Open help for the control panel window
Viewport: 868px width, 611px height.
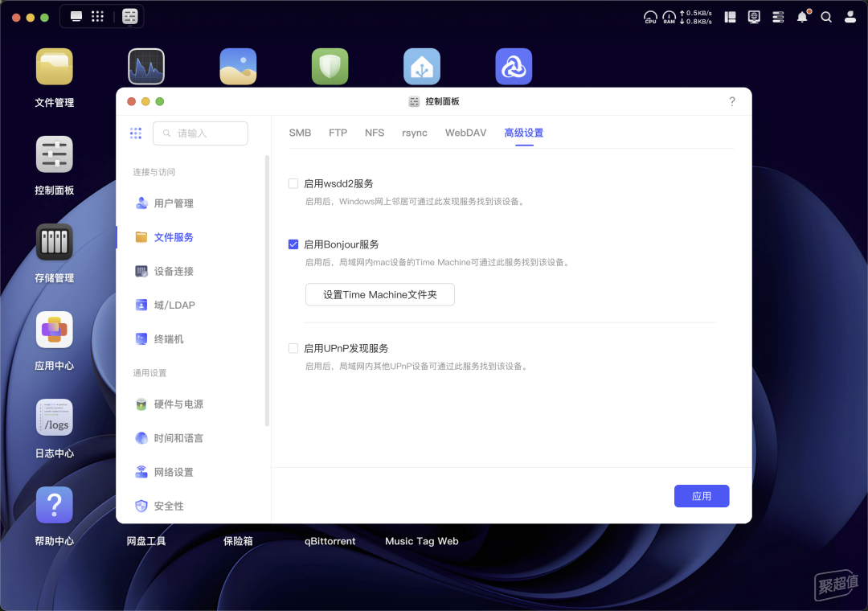coord(732,101)
